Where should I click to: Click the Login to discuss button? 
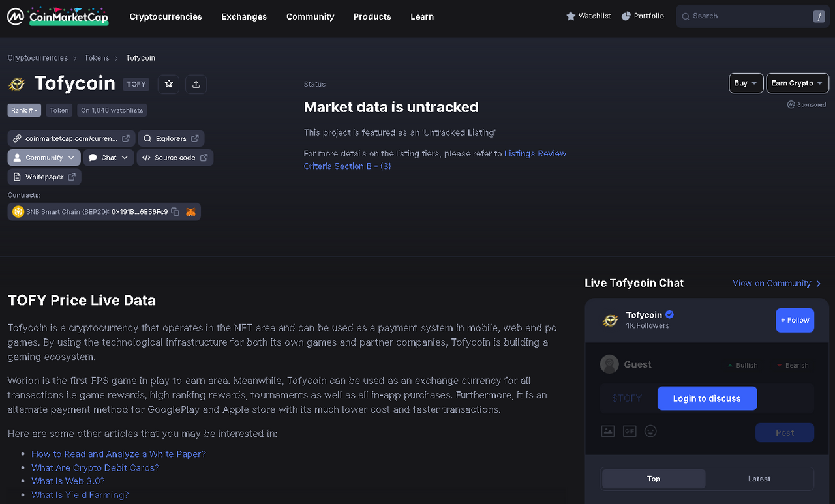point(707,398)
